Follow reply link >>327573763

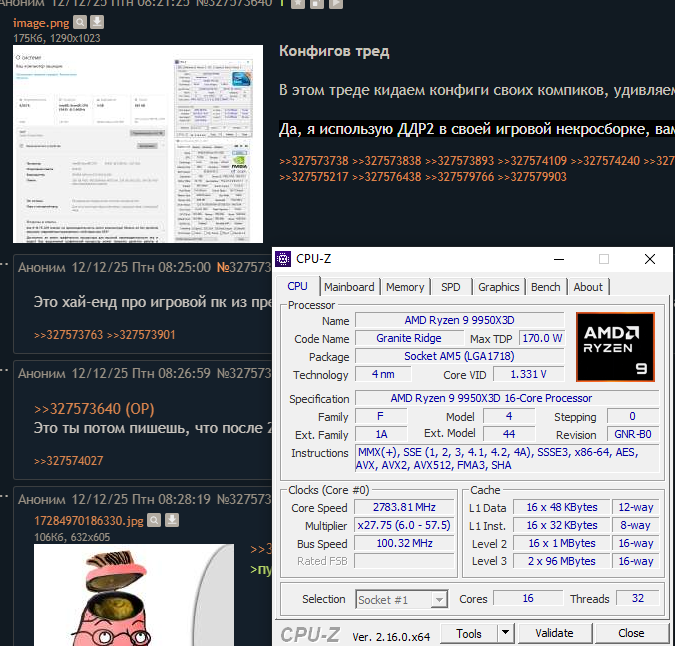(x=68, y=335)
